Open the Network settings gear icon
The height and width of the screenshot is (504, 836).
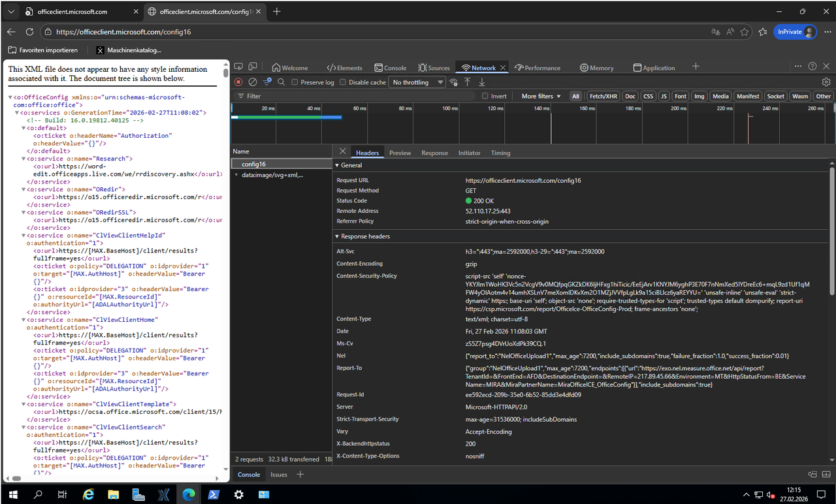click(826, 82)
